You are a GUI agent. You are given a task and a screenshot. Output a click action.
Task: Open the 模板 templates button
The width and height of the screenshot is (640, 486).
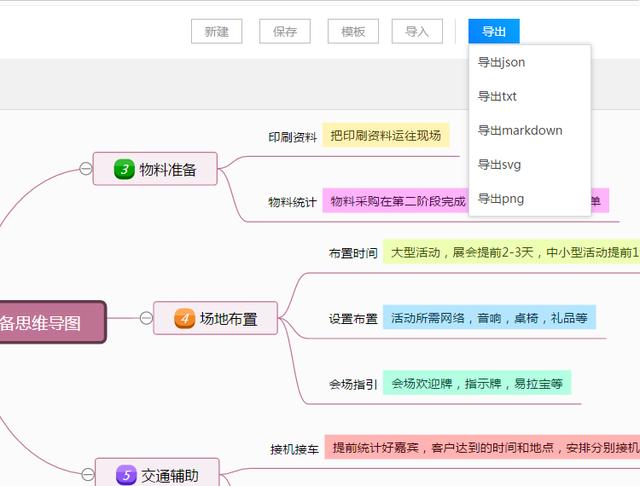pos(353,32)
